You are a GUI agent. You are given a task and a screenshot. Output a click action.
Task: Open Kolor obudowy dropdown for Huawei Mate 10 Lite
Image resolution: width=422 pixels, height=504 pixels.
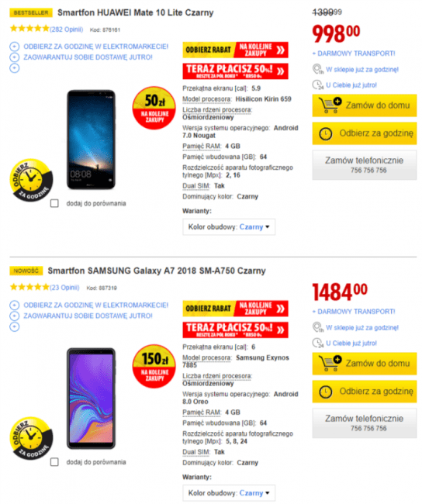[229, 227]
